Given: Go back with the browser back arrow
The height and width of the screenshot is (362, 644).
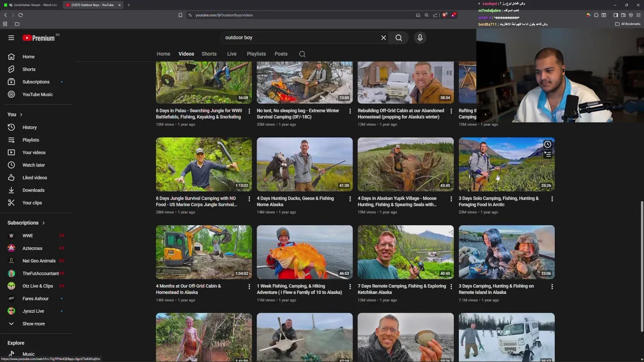Looking at the screenshot, I should (x=6, y=15).
